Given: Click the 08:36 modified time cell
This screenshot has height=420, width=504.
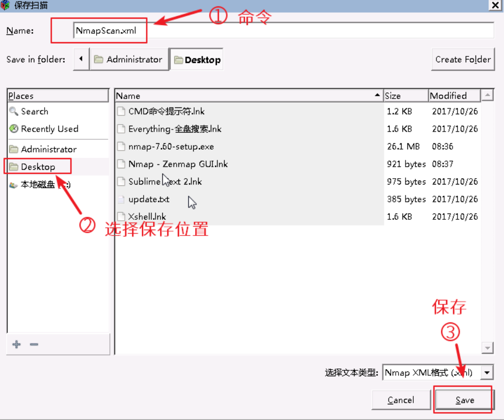Looking at the screenshot, I should 442,147.
